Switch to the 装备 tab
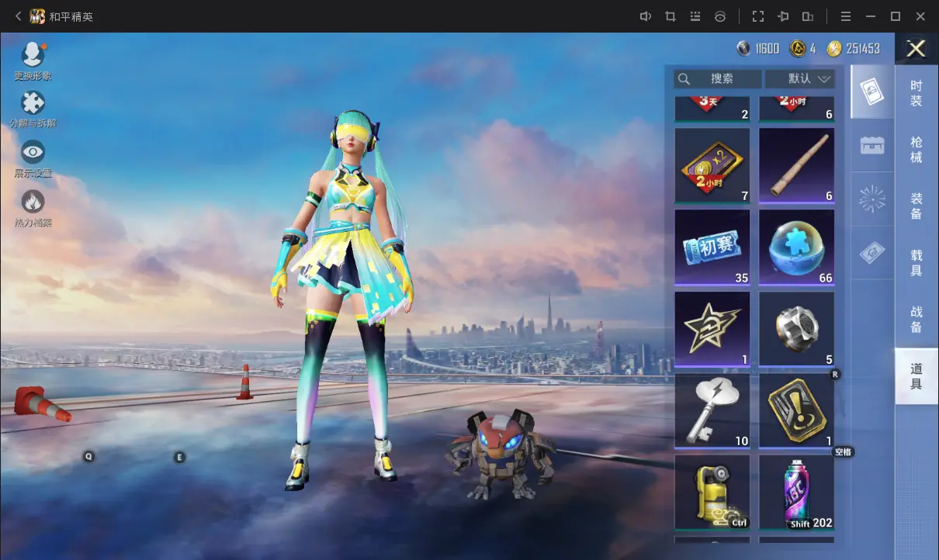The image size is (939, 560). [916, 206]
